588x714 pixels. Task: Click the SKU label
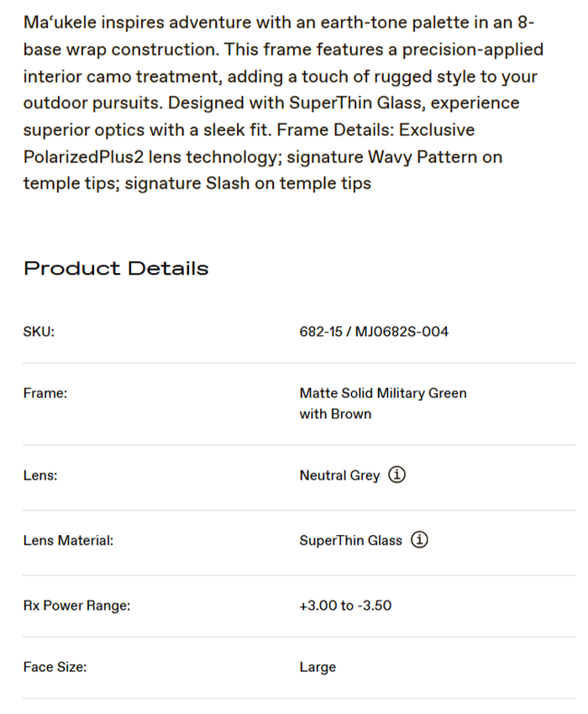39,332
